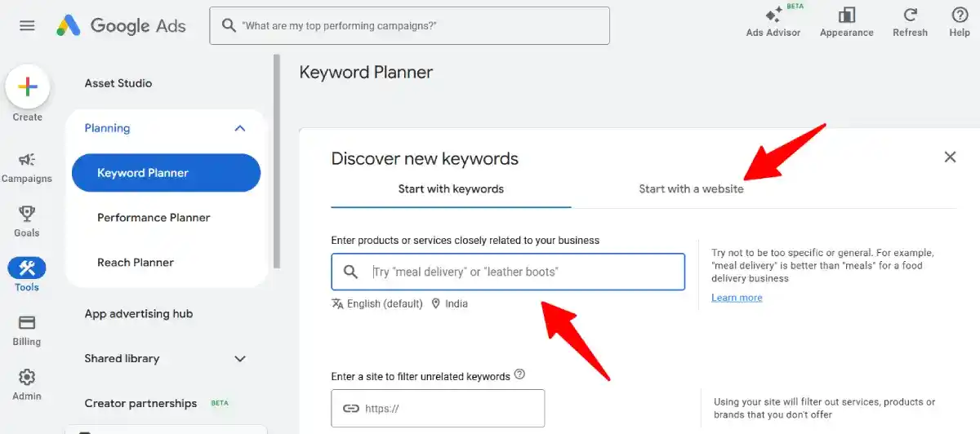
Task: Click the sidebar vertical scrollbar
Action: (x=277, y=162)
